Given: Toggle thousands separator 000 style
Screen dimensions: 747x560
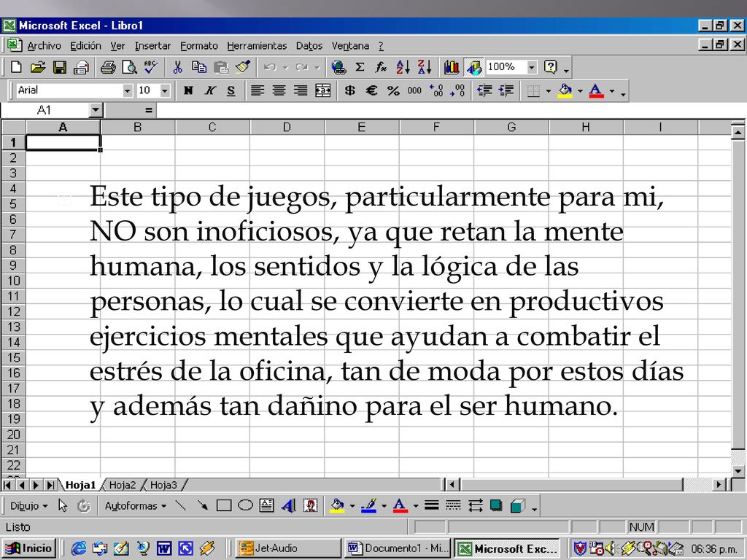Looking at the screenshot, I should (414, 90).
